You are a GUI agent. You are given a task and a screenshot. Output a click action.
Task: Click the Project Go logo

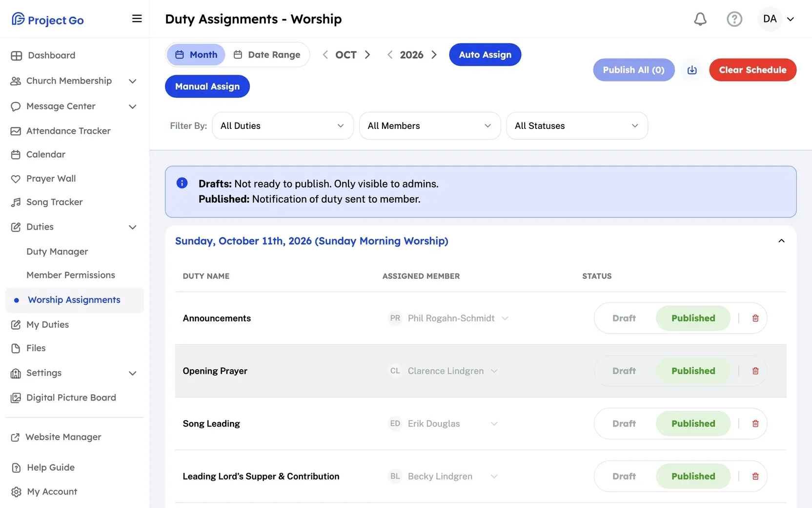47,20
